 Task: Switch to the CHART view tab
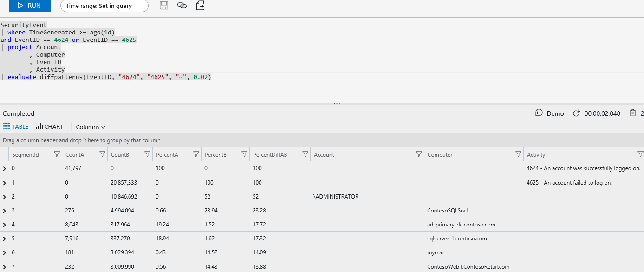(50, 127)
